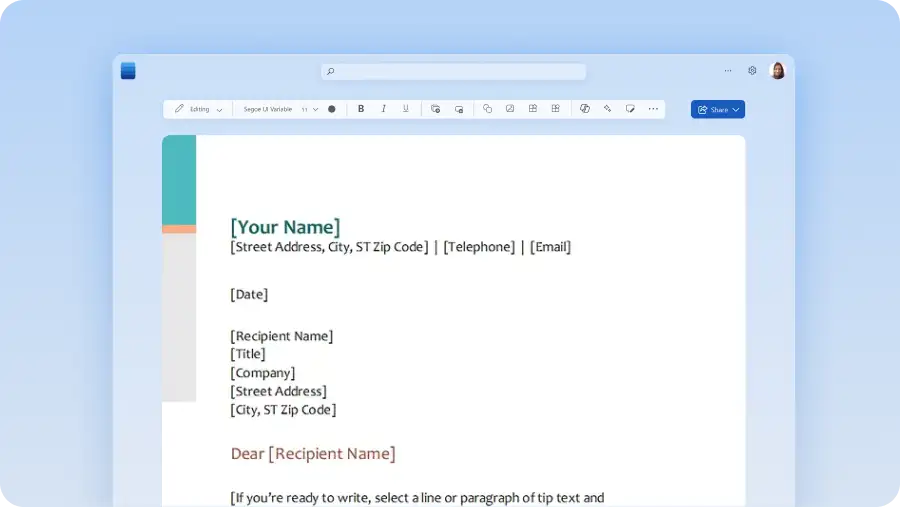Open the user profile avatar
Viewport: 900px width, 507px height.
[x=777, y=71]
